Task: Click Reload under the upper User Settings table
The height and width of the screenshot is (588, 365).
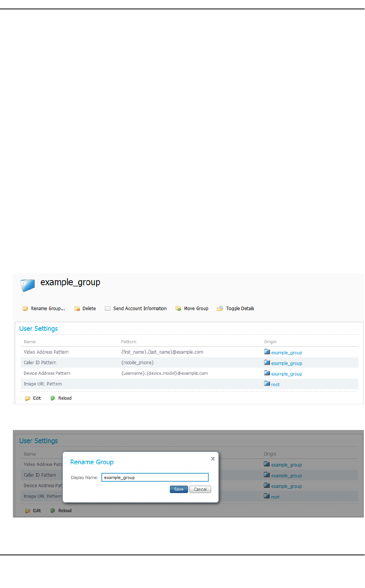Action: pos(65,398)
